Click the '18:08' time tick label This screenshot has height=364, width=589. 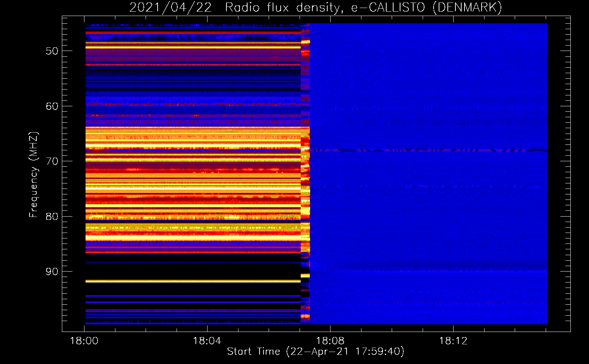pyautogui.click(x=330, y=341)
